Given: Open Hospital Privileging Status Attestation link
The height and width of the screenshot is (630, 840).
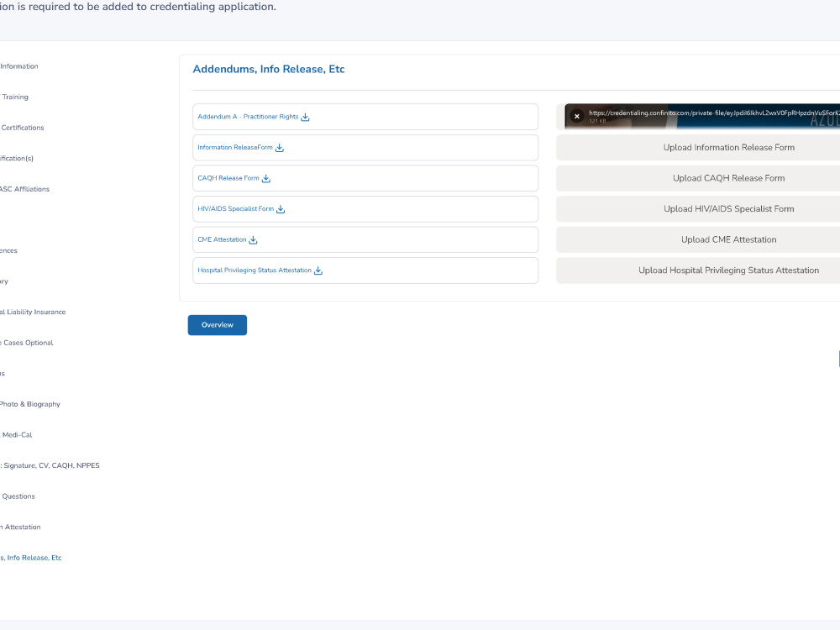Looking at the screenshot, I should [255, 270].
